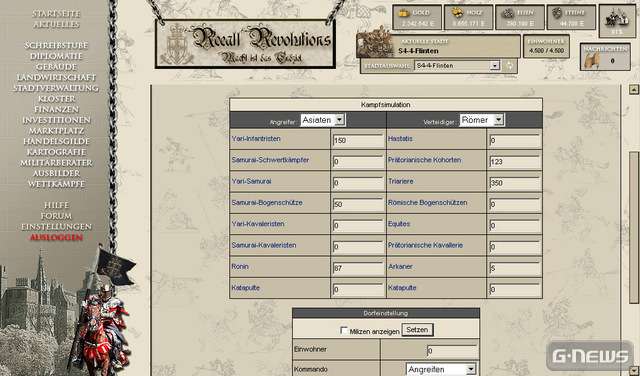The image size is (640, 376).
Task: Click the scrollbar down arrow
Action: pyautogui.click(x=633, y=371)
